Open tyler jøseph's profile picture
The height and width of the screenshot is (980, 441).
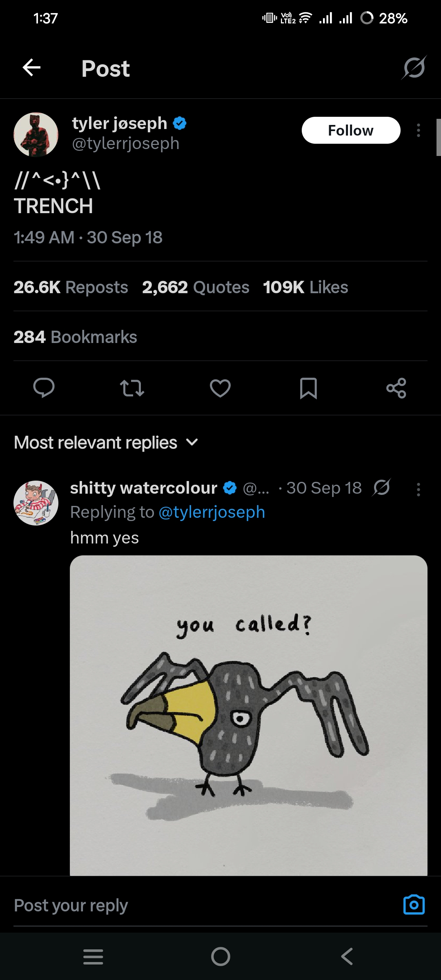tap(36, 134)
